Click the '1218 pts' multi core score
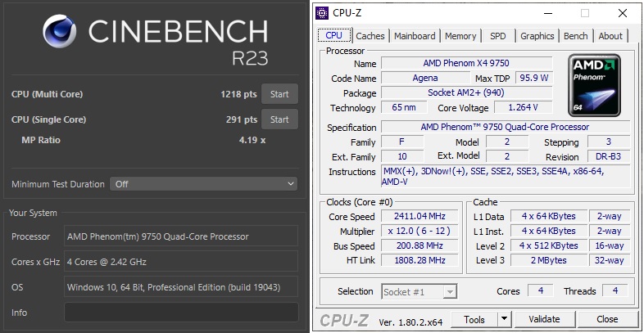This screenshot has height=333, width=644. [x=238, y=94]
